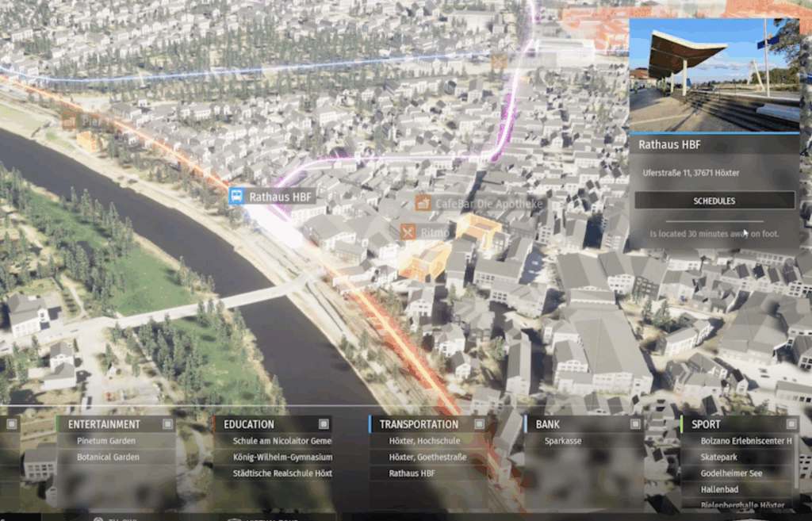Image resolution: width=812 pixels, height=521 pixels.
Task: Toggle the Transportation category checkbox
Action: tap(479, 424)
